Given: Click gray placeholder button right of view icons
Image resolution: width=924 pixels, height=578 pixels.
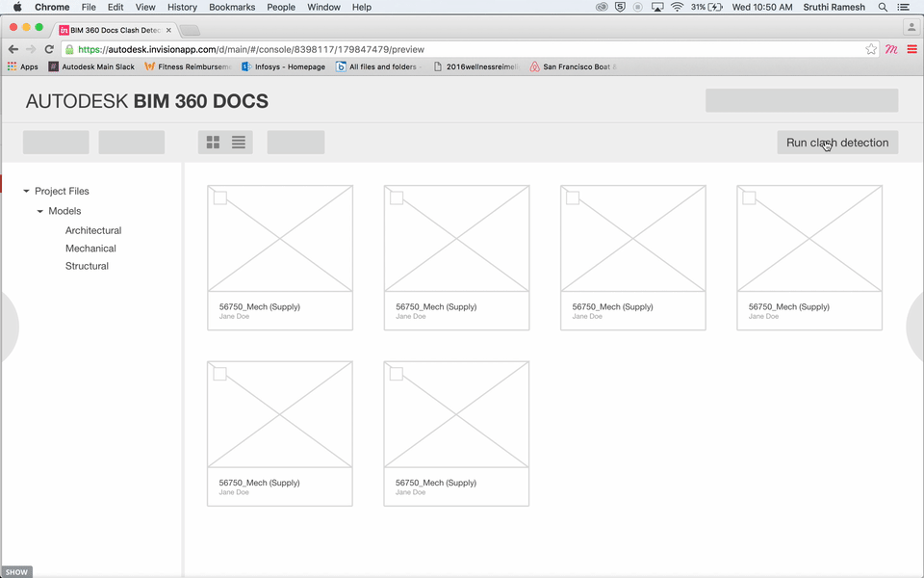Looking at the screenshot, I should coord(295,143).
